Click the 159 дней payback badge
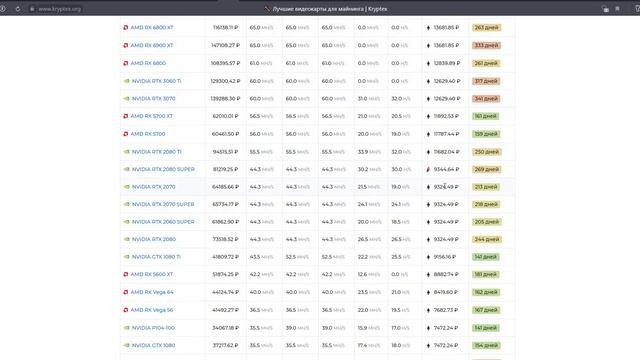Viewport: 640px width, 360px height. [486, 134]
